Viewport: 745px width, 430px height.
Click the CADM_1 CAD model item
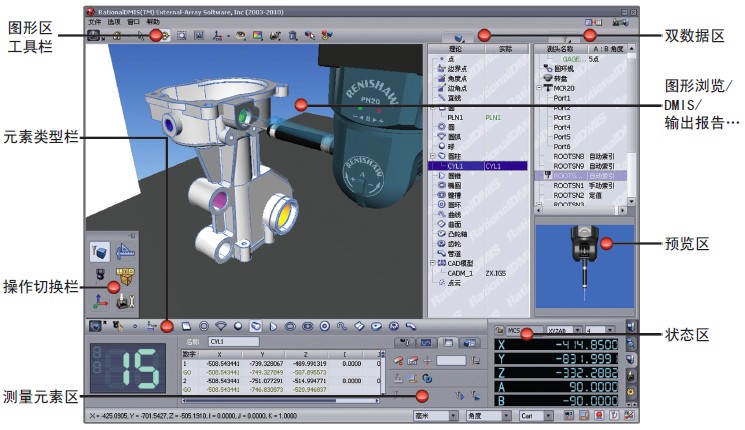456,271
